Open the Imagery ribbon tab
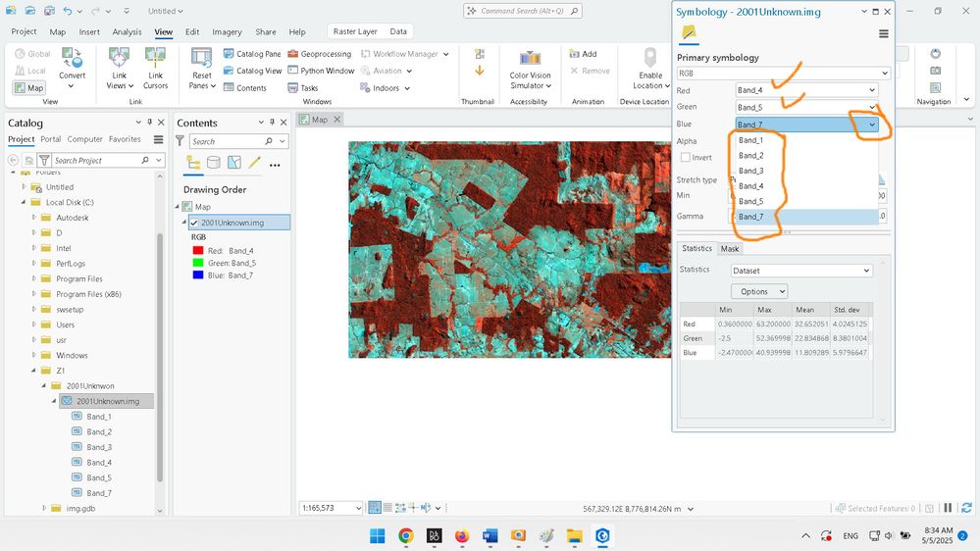 click(227, 31)
